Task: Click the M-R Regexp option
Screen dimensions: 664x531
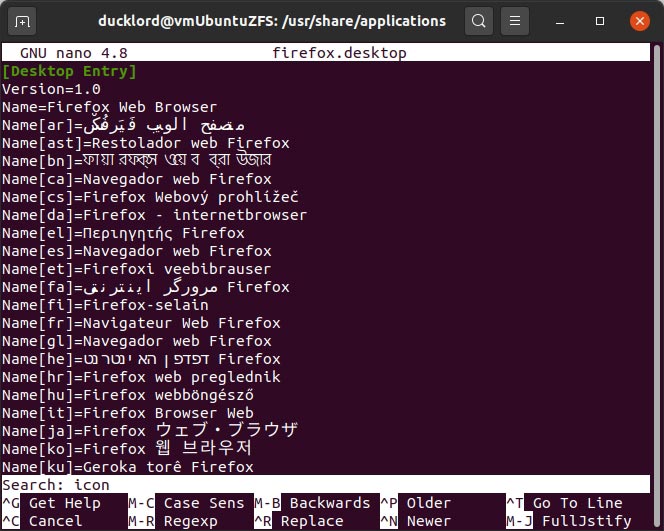Action: (173, 521)
